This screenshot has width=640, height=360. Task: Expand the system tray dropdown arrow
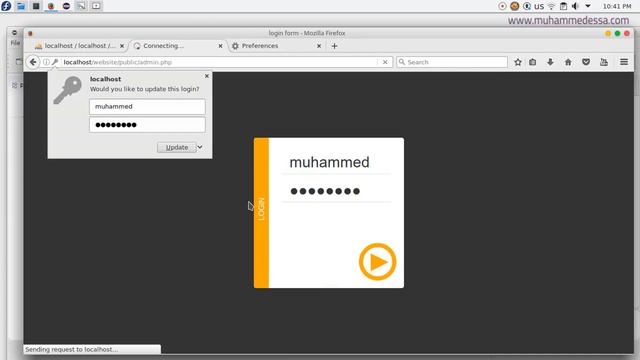pyautogui.click(x=588, y=6)
